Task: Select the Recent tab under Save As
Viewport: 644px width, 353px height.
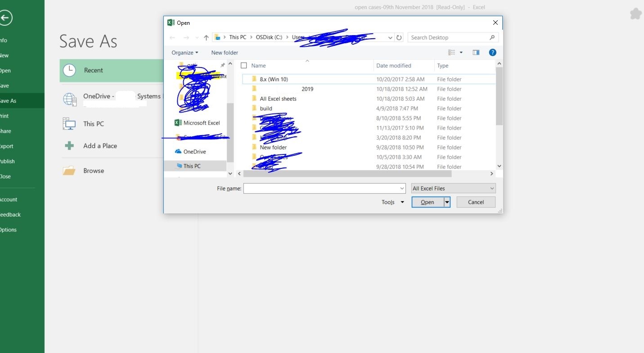Action: tap(93, 70)
